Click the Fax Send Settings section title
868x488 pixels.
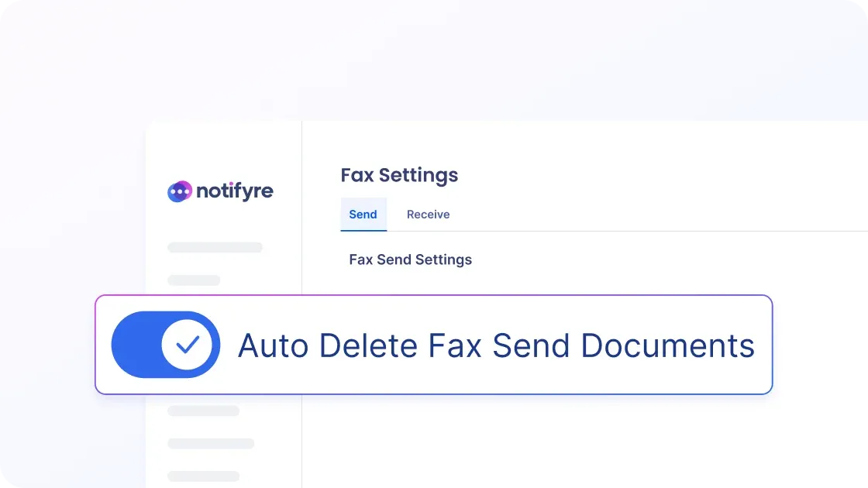pos(410,259)
